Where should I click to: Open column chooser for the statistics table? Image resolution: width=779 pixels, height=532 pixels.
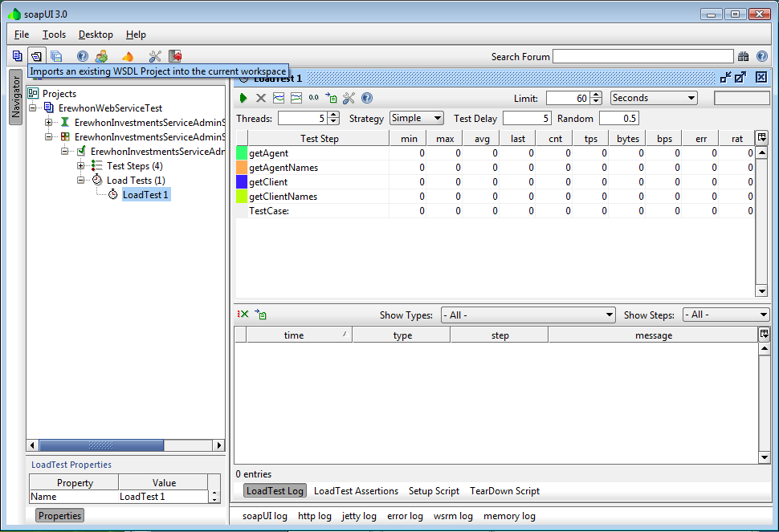tap(761, 137)
